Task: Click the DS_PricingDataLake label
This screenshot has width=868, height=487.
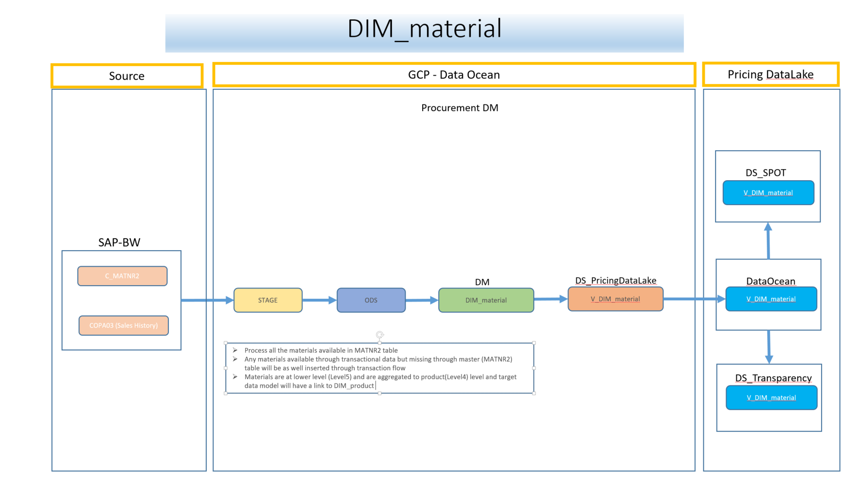Action: tap(615, 281)
